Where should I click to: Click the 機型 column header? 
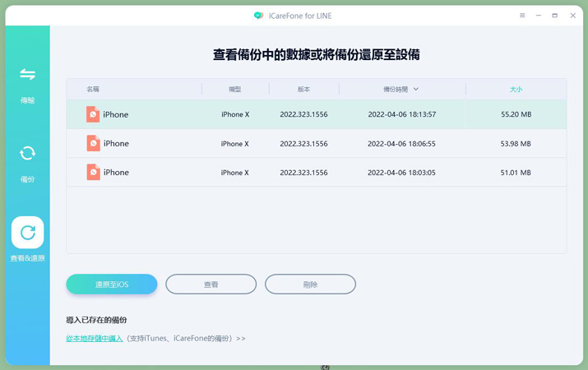pyautogui.click(x=234, y=90)
